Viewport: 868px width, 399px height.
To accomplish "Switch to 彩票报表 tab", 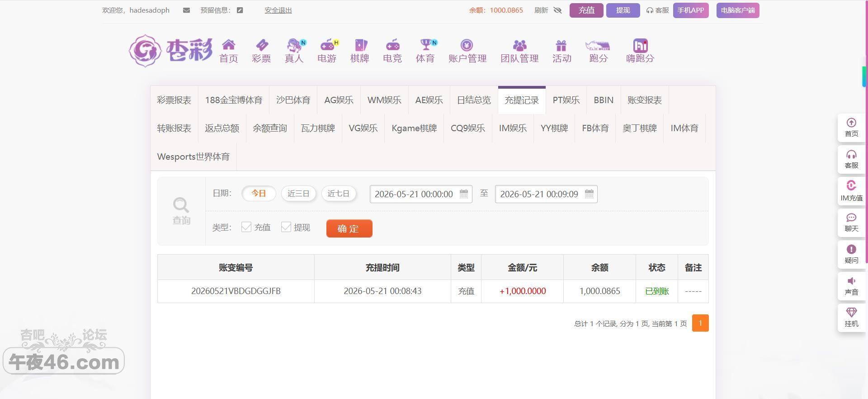I will [x=174, y=100].
